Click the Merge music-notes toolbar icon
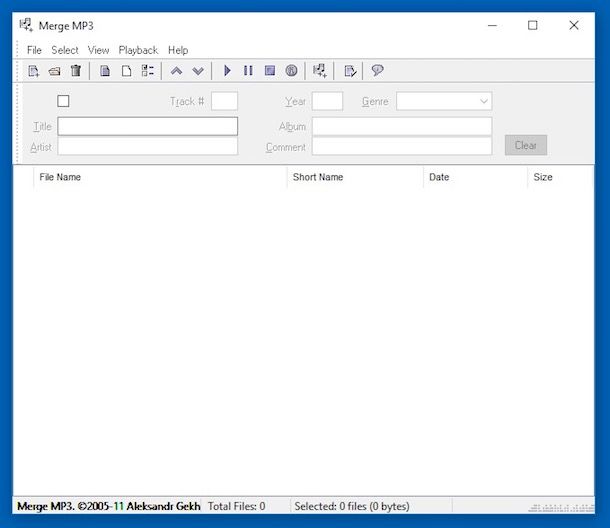This screenshot has height=528, width=610. click(320, 71)
